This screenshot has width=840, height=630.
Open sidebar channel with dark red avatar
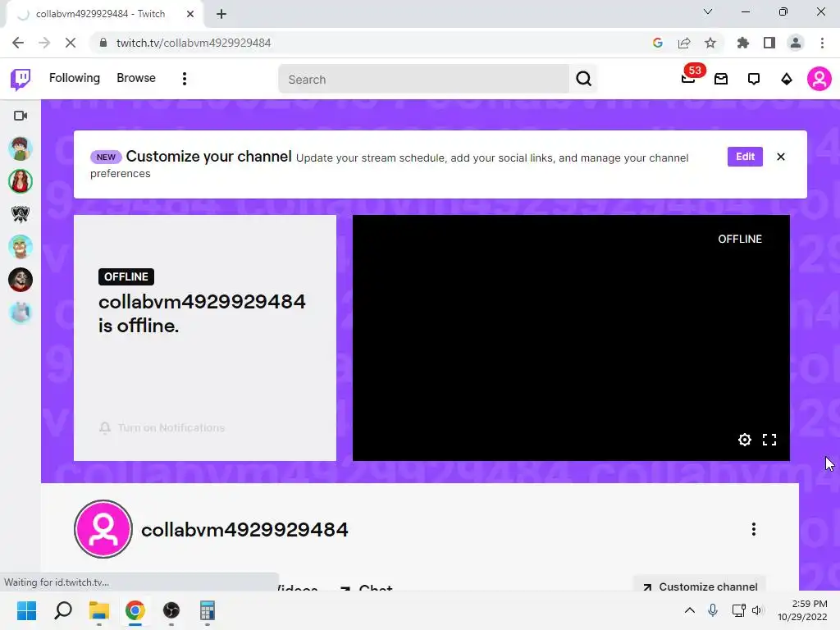(21, 280)
